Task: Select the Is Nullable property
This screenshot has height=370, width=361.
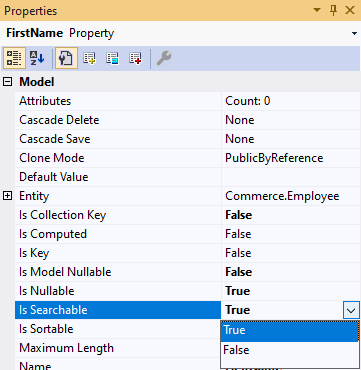Action: click(118, 291)
